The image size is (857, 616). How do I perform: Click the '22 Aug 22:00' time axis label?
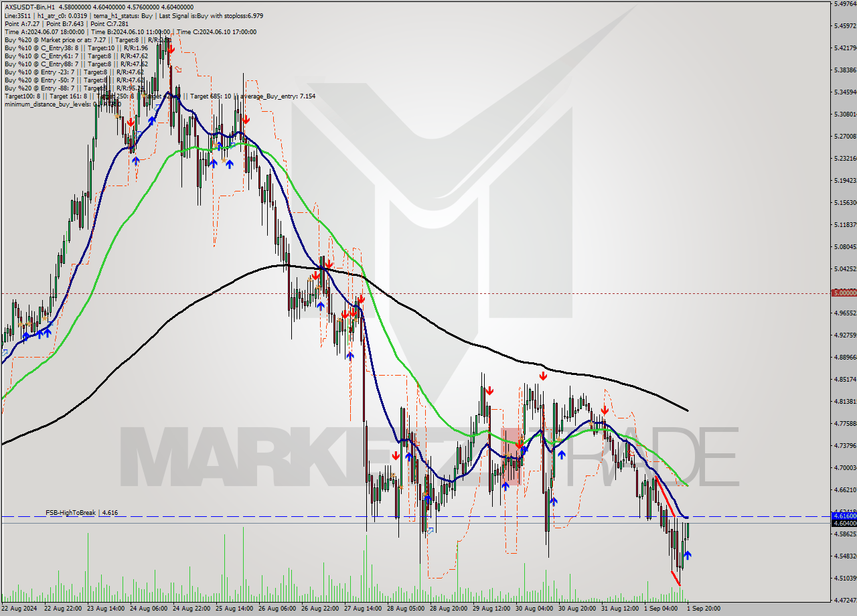(x=62, y=608)
